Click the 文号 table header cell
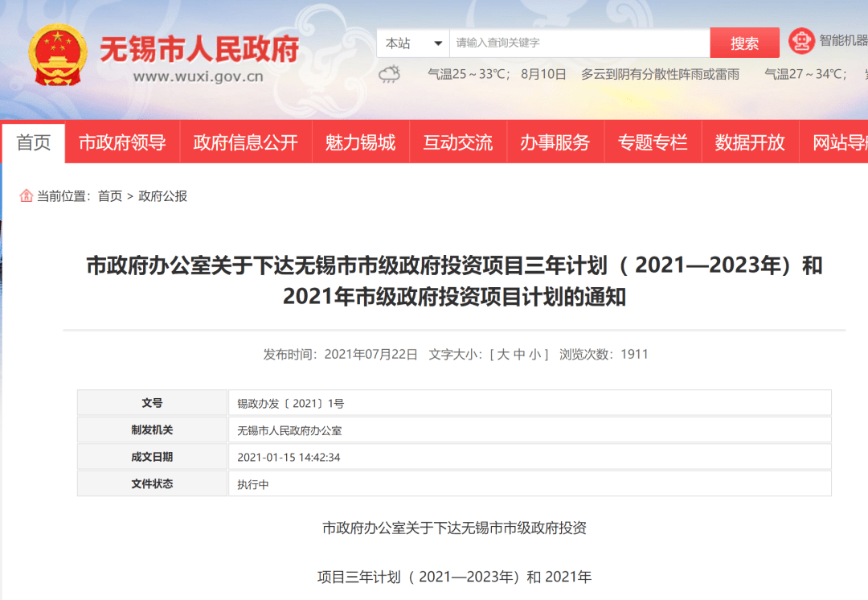 pos(152,403)
